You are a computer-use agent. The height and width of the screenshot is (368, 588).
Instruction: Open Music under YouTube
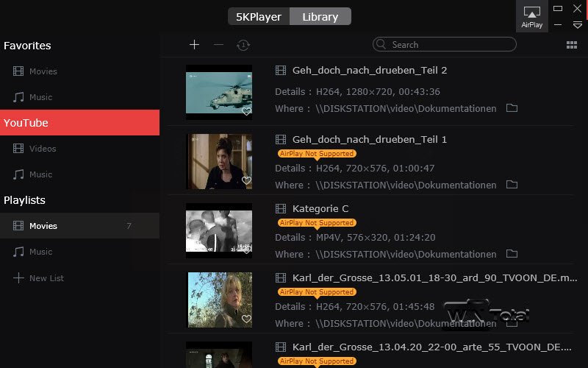79,174
